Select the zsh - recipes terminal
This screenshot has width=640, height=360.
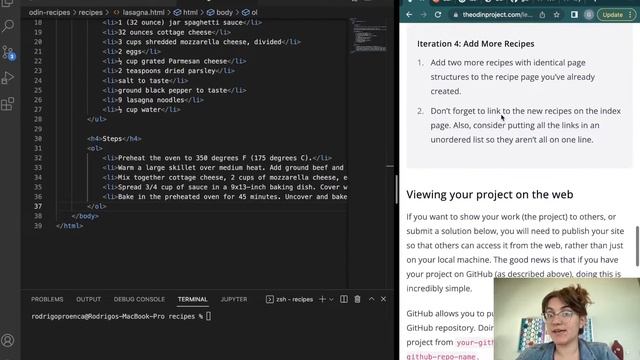[x=289, y=299]
